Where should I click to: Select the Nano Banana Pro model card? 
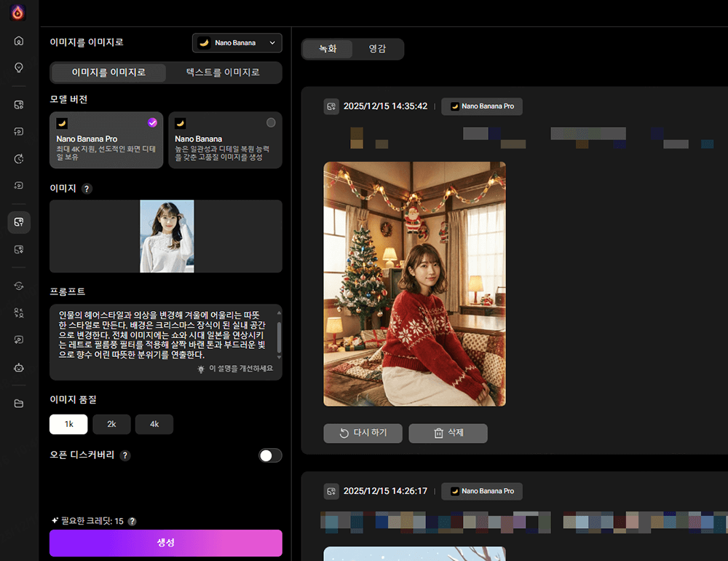106,140
